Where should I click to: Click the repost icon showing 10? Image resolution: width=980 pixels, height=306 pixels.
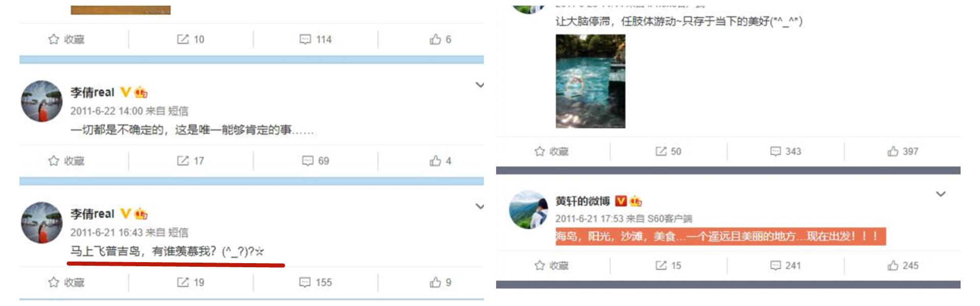pos(190,39)
